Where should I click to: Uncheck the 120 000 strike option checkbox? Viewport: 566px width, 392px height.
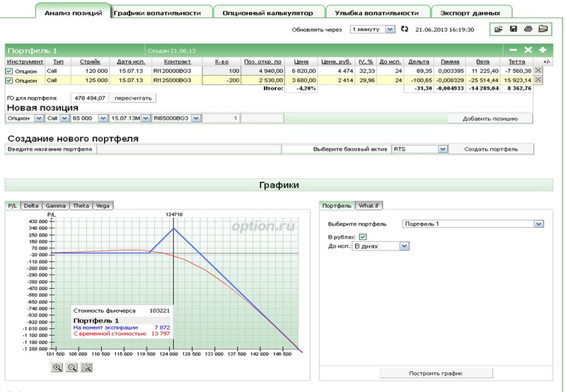pos(9,71)
